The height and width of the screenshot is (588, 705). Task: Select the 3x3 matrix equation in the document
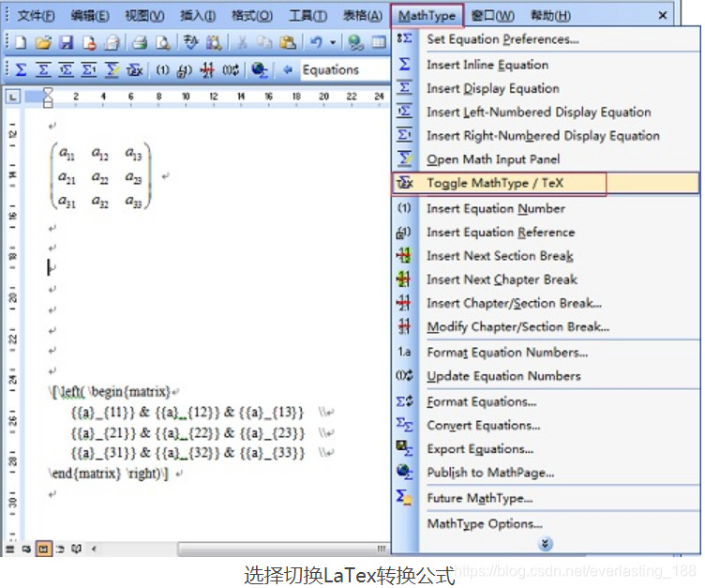coord(100,176)
